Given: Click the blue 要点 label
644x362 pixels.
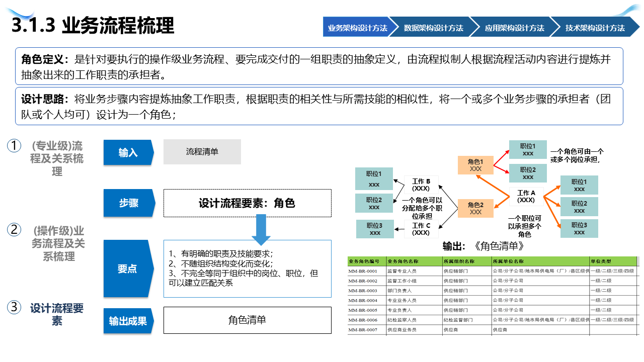Looking at the screenshot, I should (x=128, y=268).
